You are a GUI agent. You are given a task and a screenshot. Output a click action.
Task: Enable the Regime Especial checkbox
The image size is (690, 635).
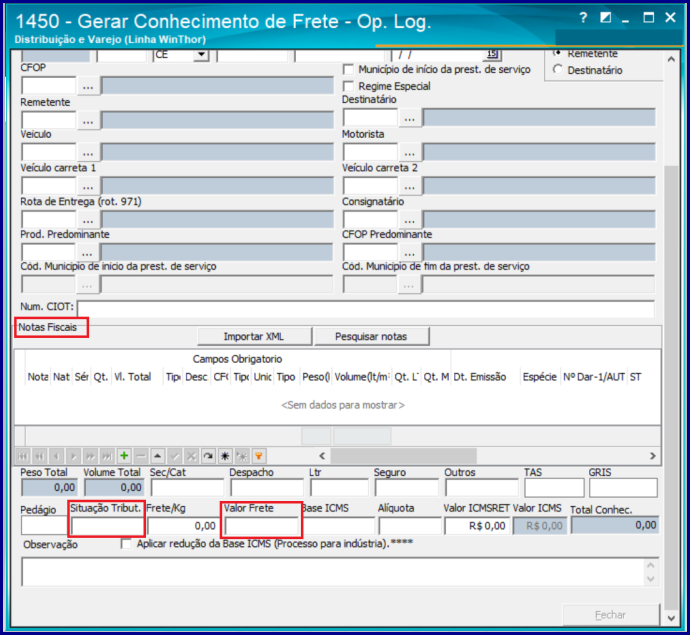(x=348, y=86)
